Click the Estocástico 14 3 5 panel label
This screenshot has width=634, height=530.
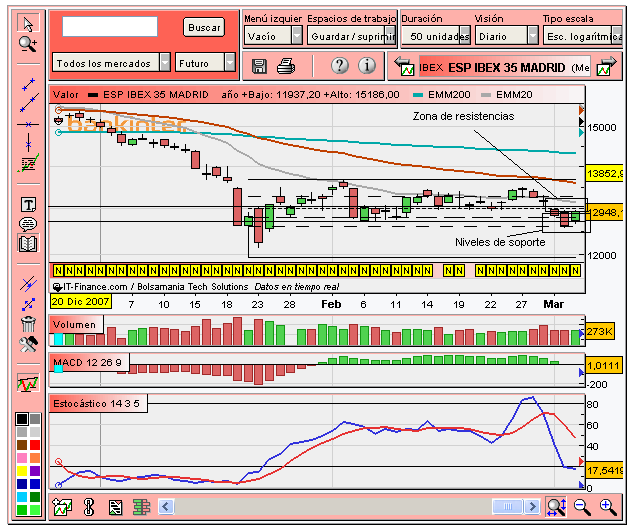point(98,403)
